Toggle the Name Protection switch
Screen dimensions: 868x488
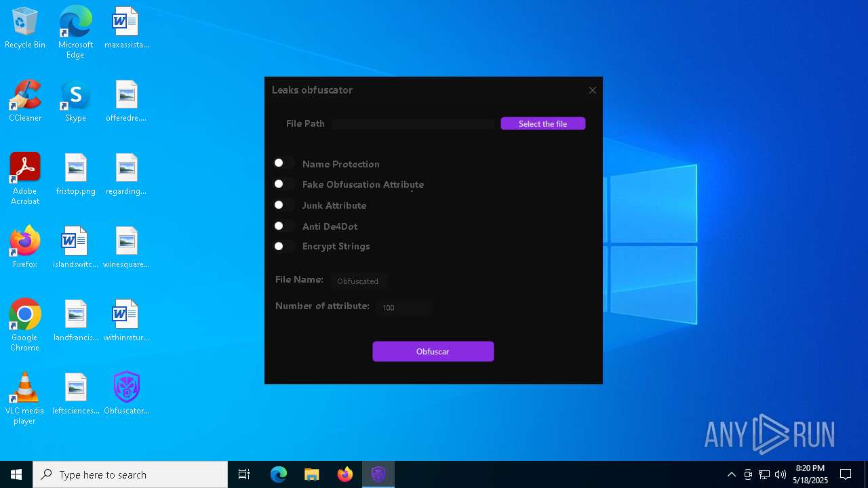[284, 163]
